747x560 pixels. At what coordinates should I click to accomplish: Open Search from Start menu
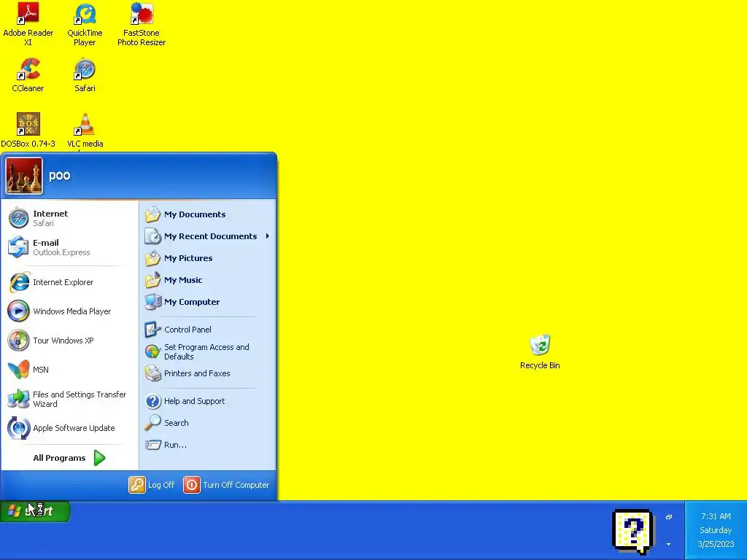pyautogui.click(x=208, y=423)
